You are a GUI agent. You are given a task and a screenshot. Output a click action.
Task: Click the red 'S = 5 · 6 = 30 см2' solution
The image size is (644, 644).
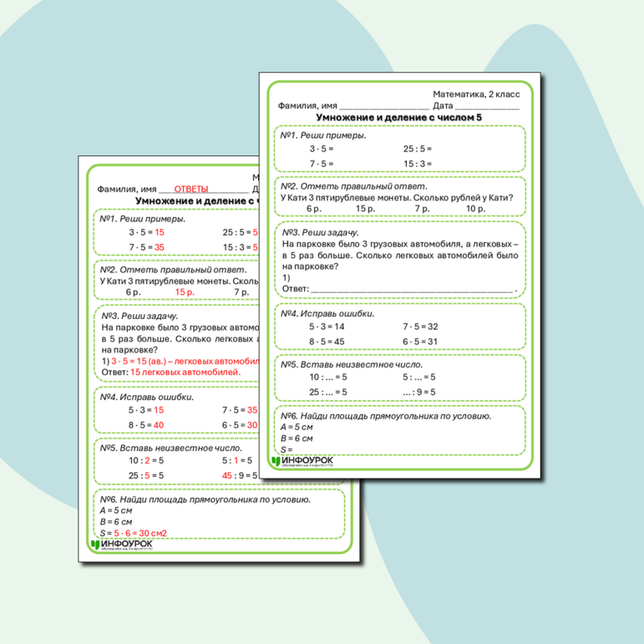[x=134, y=533]
